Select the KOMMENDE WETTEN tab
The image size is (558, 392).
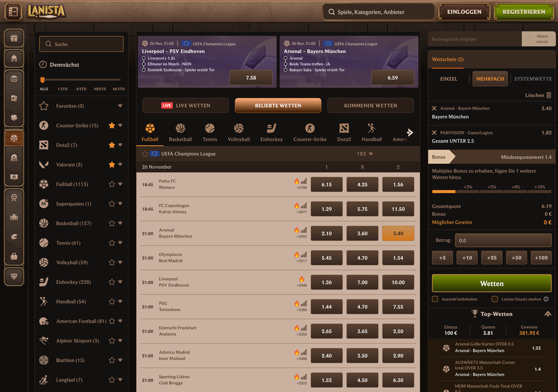click(371, 105)
